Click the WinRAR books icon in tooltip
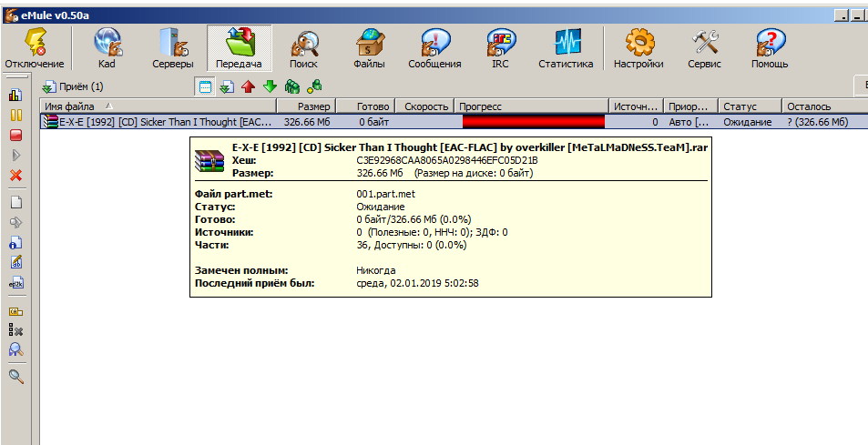 (209, 160)
